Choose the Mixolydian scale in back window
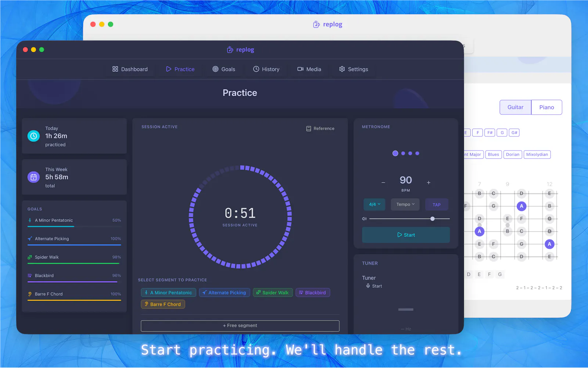 click(x=537, y=155)
